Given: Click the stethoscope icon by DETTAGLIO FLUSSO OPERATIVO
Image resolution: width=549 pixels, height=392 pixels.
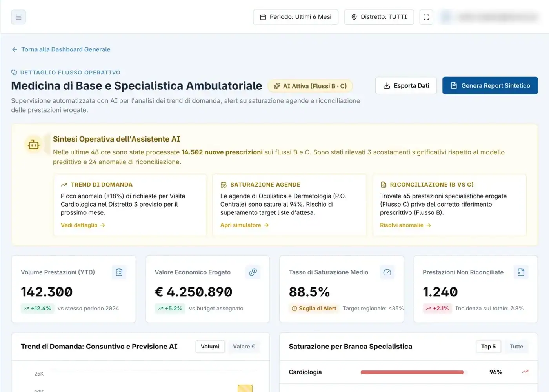Looking at the screenshot, I should tap(14, 72).
